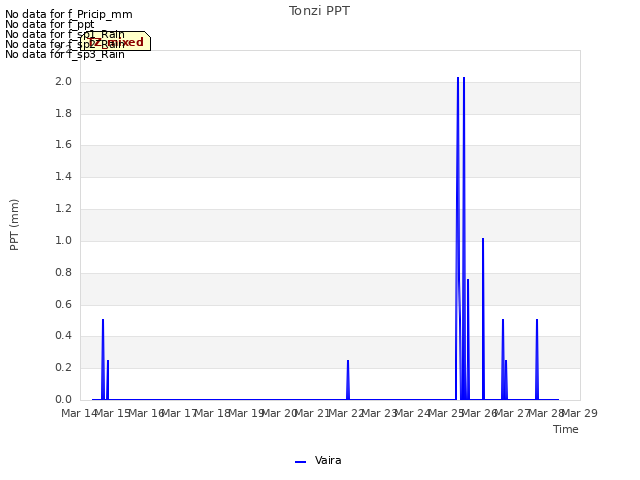Screen dimensions: 640x480
Task: Click the No data for f_sp3_Rain message
Action: [x=64, y=54]
